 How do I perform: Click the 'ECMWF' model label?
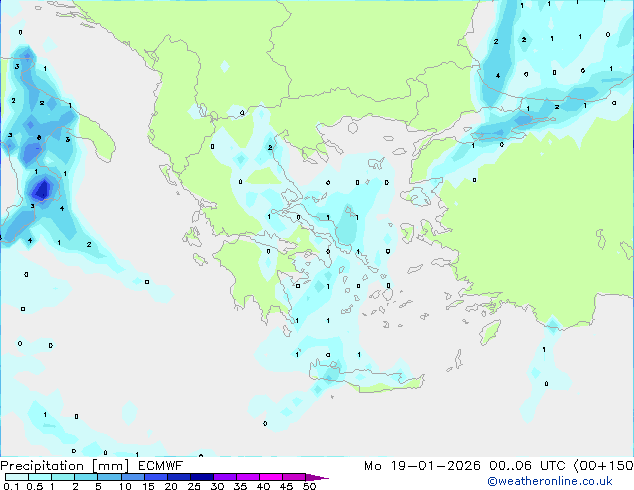(x=161, y=466)
